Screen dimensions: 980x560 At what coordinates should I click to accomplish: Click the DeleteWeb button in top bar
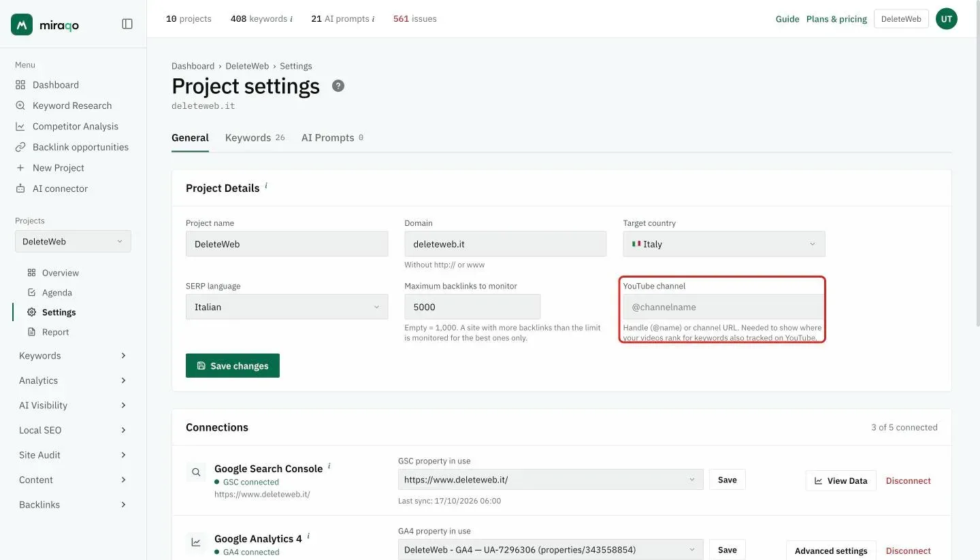901,19
